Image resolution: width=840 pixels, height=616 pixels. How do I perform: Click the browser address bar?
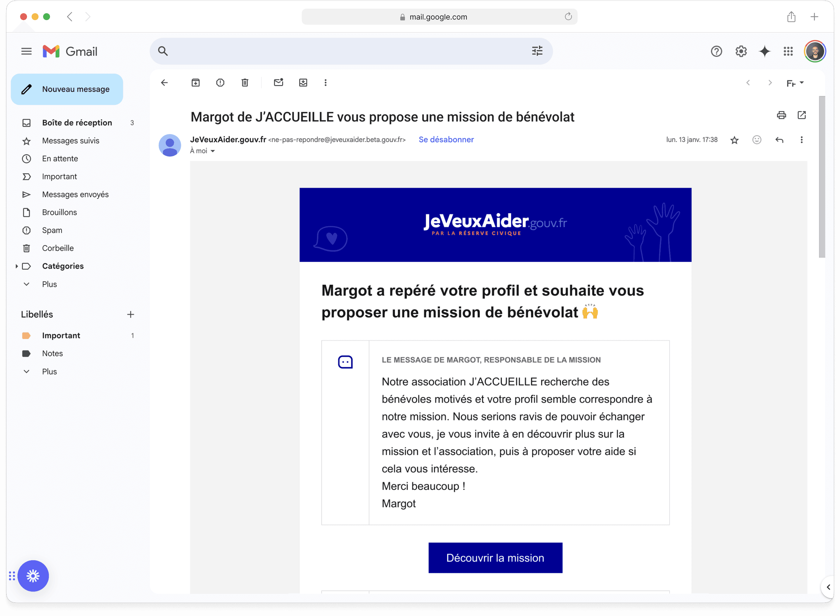point(439,17)
